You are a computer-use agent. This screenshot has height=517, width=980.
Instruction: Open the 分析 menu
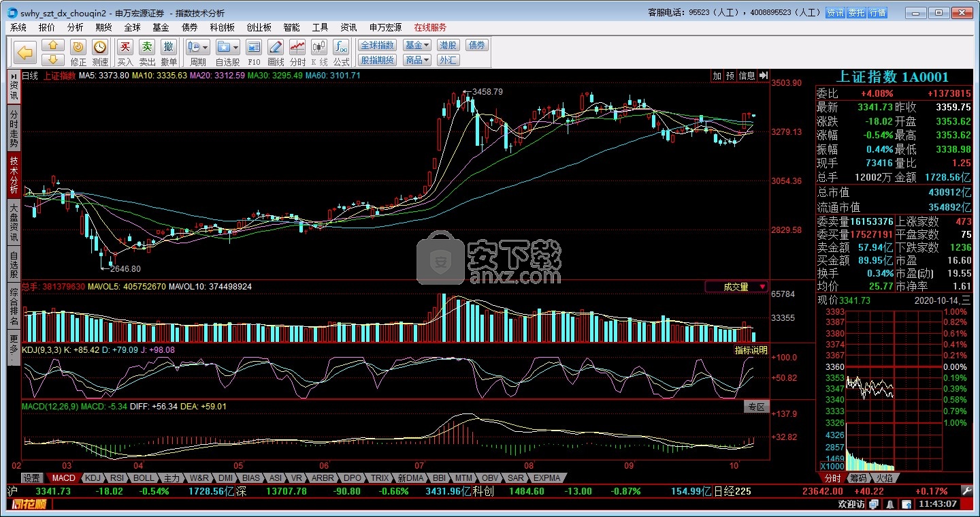coord(76,27)
